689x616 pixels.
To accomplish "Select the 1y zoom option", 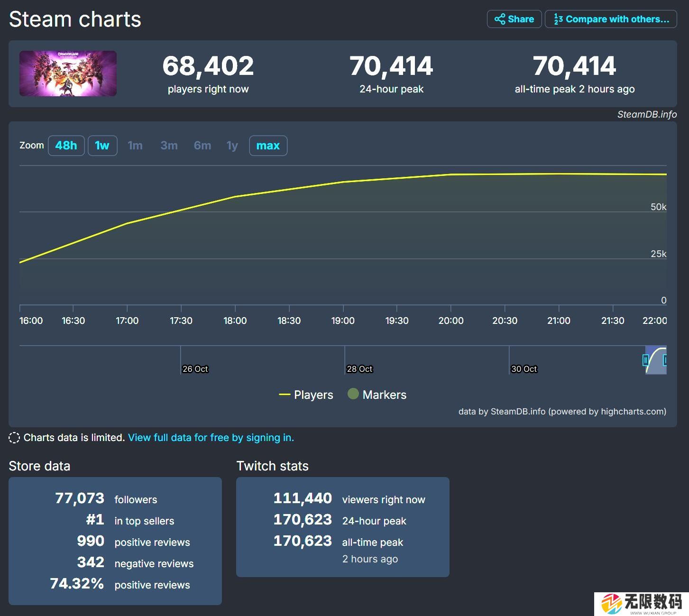I will 232,146.
